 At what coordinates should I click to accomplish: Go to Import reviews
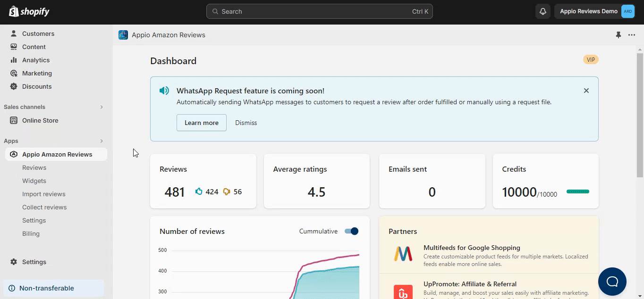tap(44, 194)
